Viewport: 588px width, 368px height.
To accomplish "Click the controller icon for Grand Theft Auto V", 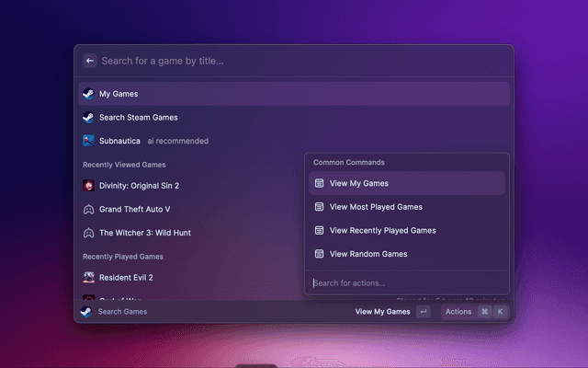I will (88, 209).
